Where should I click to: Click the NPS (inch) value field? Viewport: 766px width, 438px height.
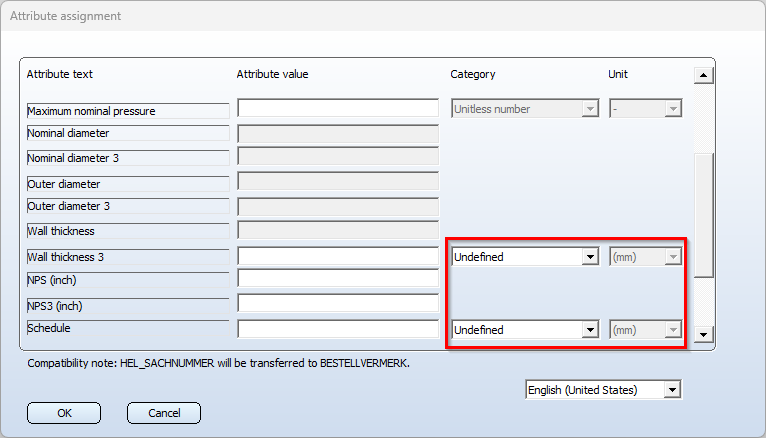338,278
